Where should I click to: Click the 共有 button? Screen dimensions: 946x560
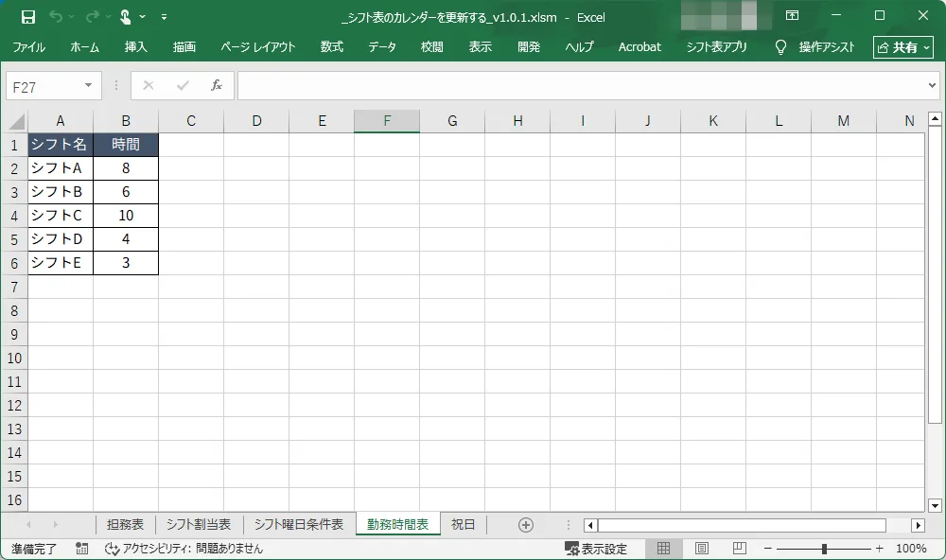(902, 46)
